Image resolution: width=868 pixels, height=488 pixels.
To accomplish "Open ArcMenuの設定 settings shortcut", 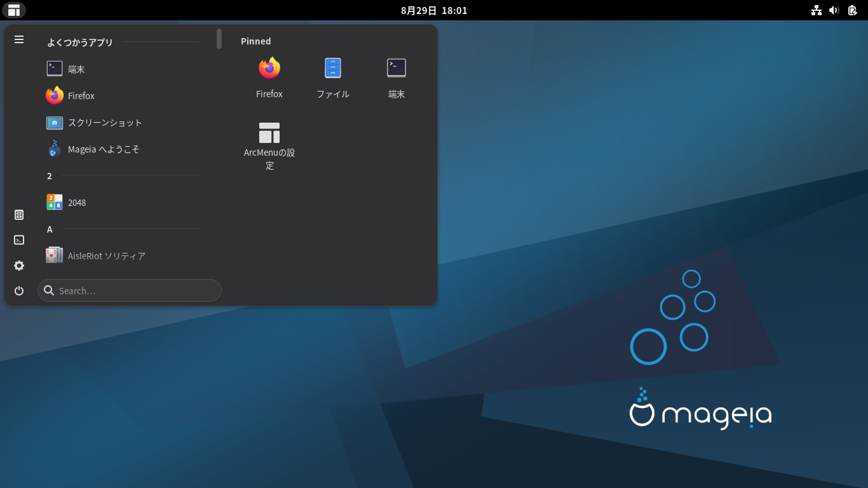I will (x=269, y=146).
